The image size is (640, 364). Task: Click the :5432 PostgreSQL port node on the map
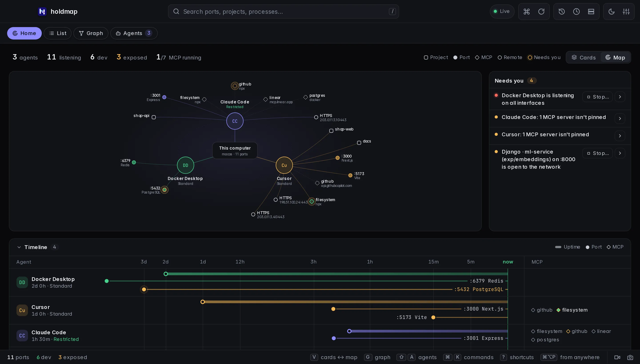164,190
